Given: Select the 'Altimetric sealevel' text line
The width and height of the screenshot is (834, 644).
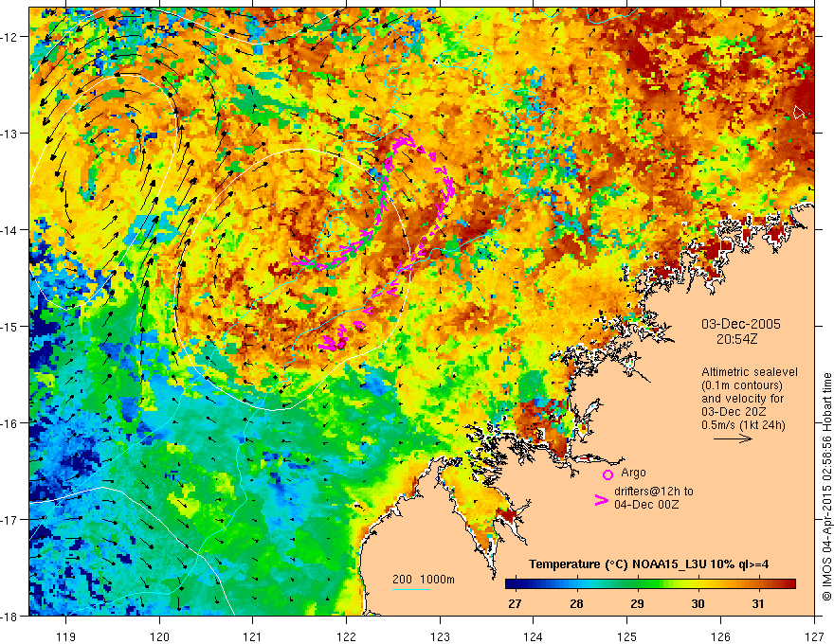Looking at the screenshot, I should (750, 372).
